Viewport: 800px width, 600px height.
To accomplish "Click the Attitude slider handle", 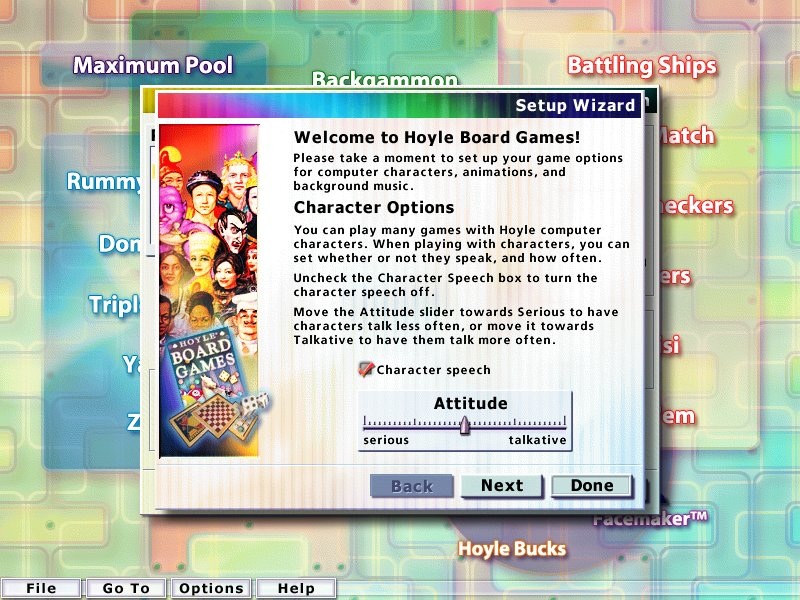I will (465, 425).
